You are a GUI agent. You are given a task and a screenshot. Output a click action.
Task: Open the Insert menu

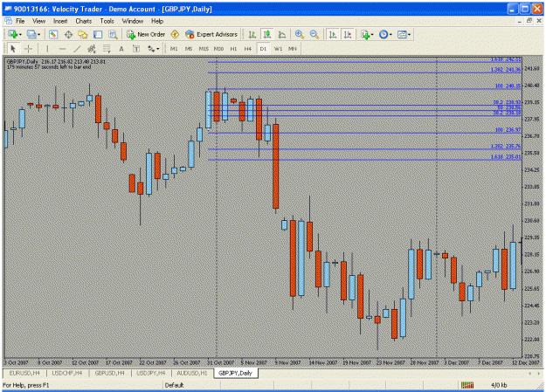click(x=60, y=21)
